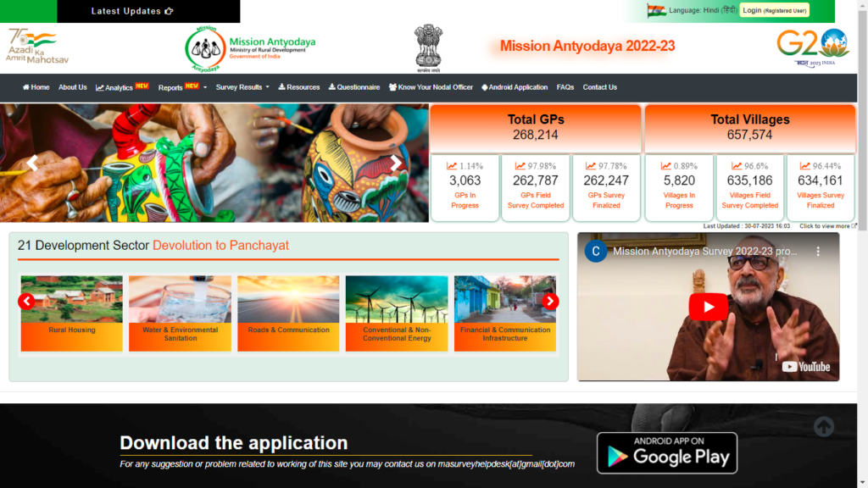The image size is (868, 488).
Task: Click the GPs Field Survey Completed trend icon
Action: (520, 166)
